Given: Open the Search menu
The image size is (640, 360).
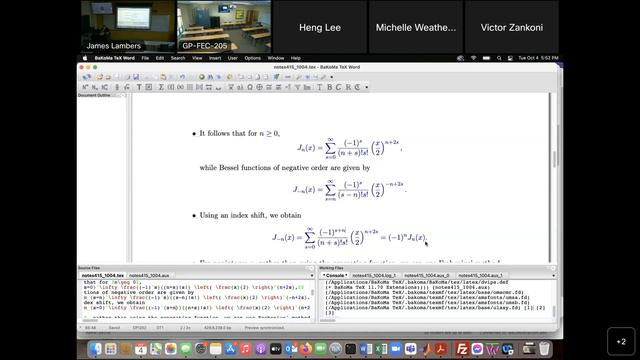Looking at the screenshot, I should tap(178, 58).
